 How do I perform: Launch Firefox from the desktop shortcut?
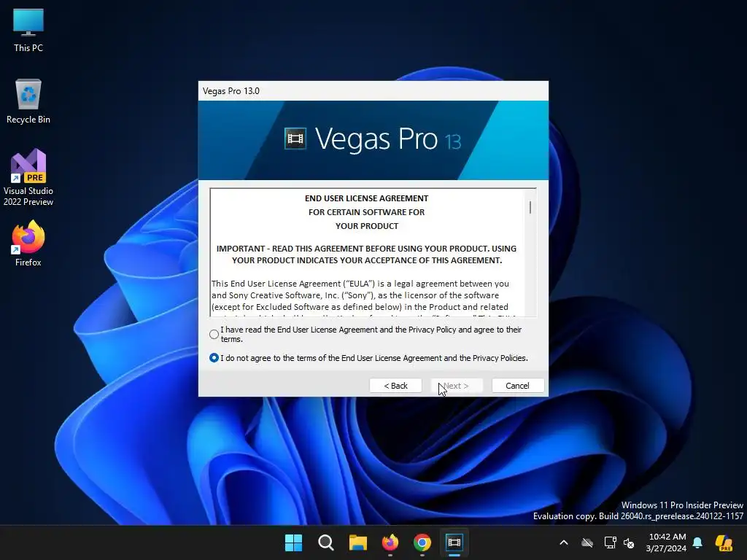[x=28, y=244]
